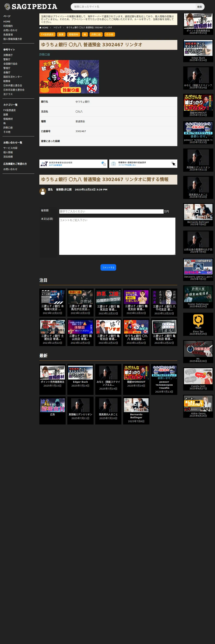Click the ART法律事務所 banner ad
This screenshot has height=644, width=215.
73,164
